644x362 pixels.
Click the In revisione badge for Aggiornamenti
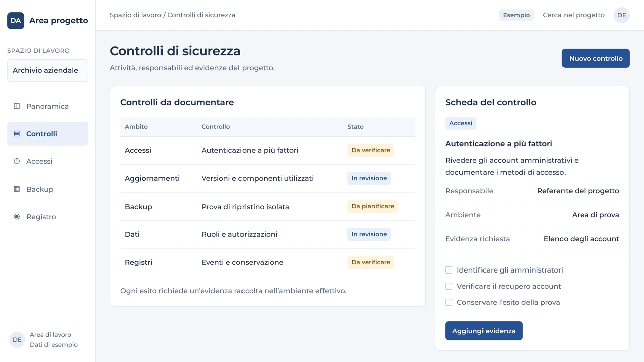pyautogui.click(x=369, y=178)
